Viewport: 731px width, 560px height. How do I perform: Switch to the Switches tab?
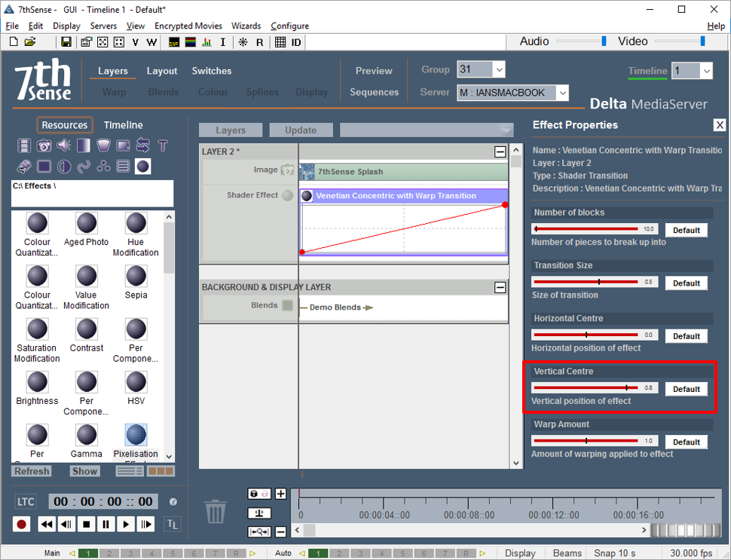(212, 71)
